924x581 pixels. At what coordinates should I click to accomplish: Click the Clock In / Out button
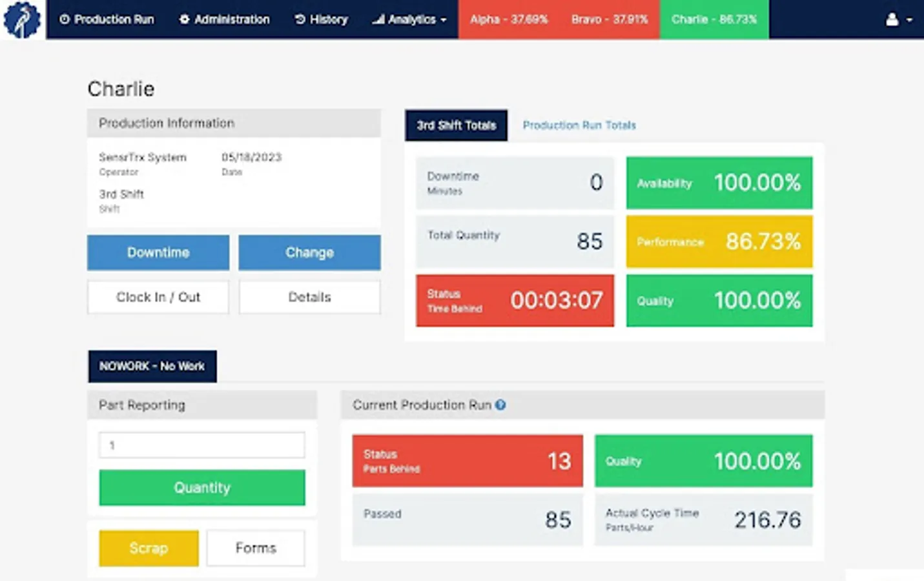(158, 297)
